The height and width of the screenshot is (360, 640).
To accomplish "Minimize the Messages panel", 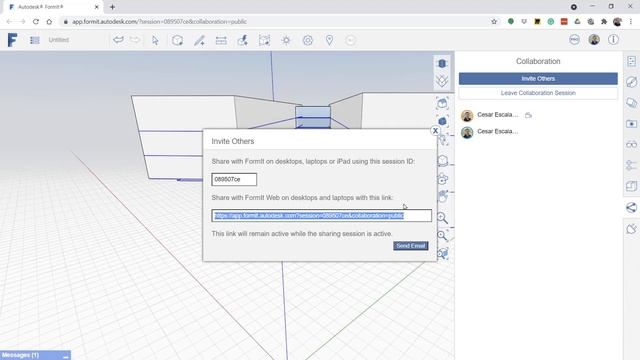I will (66, 356).
